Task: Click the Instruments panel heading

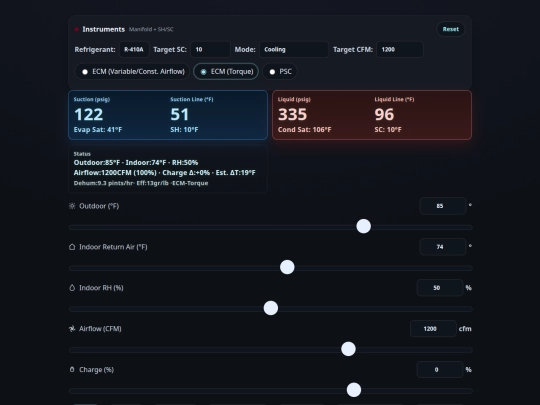Action: (104, 29)
